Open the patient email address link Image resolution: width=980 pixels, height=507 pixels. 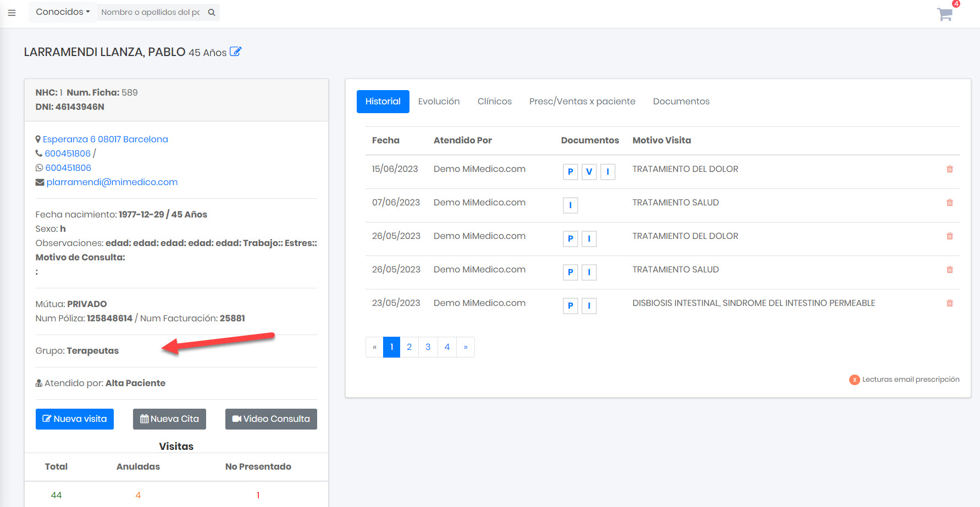click(x=112, y=182)
